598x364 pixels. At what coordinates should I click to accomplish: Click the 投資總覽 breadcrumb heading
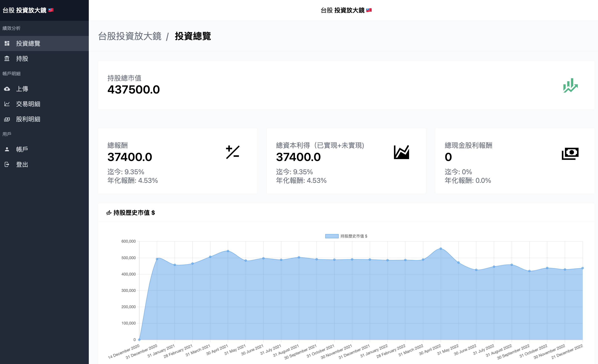click(193, 36)
